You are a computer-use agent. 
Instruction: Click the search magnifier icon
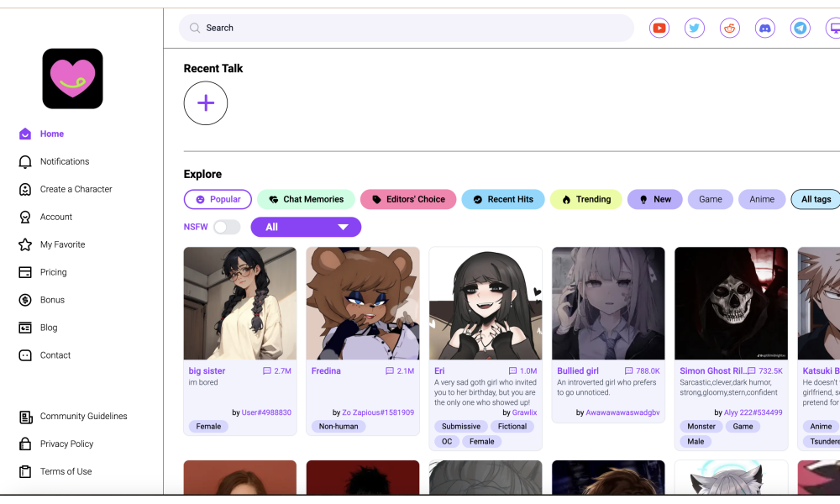(195, 28)
